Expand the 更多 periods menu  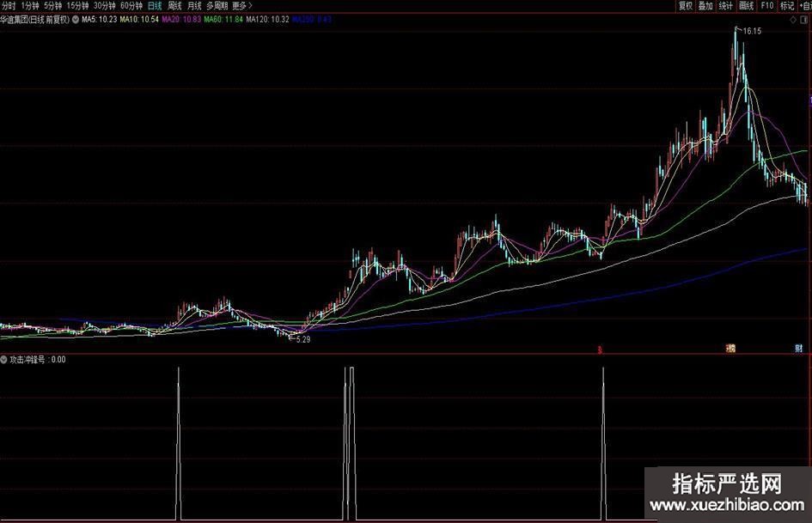(x=242, y=6)
